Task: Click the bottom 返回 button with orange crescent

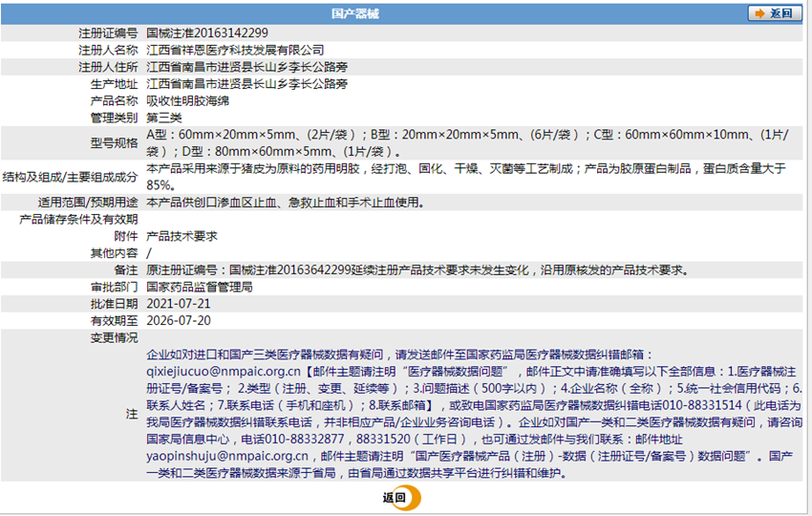Action: (x=401, y=497)
